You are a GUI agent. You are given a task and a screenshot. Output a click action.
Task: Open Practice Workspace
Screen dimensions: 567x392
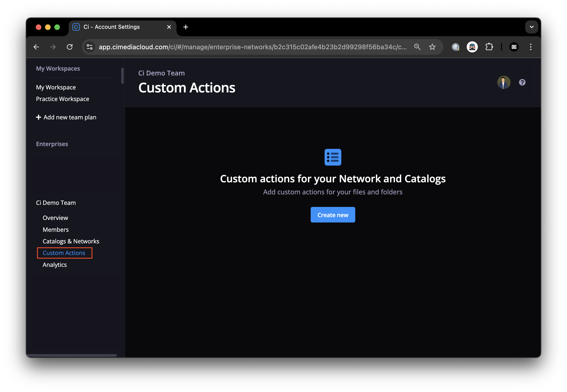point(63,99)
